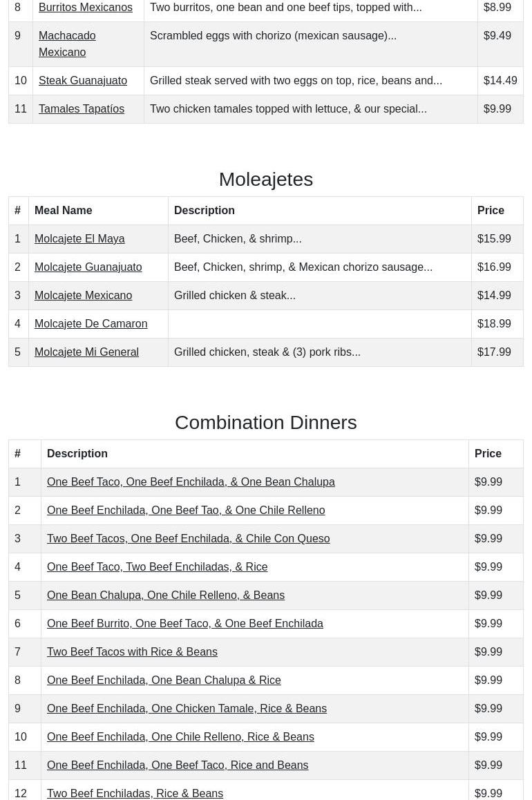Screen dimensions: 532x800
Task: View Molcajete Mexicano details
Action: click(83, 295)
